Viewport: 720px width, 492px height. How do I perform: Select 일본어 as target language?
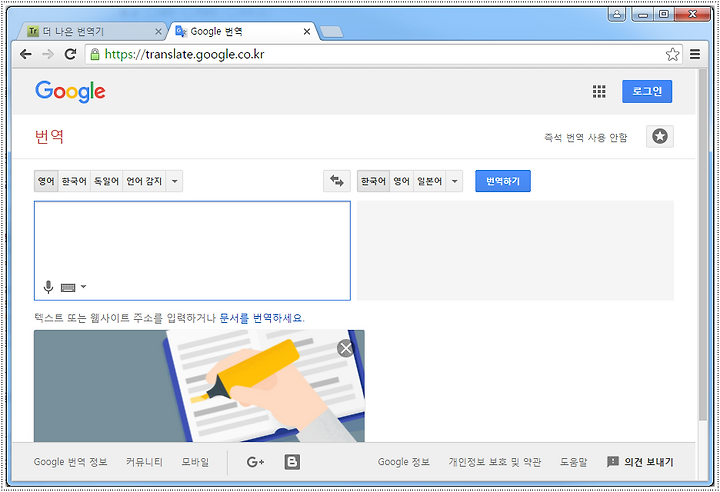click(x=429, y=181)
